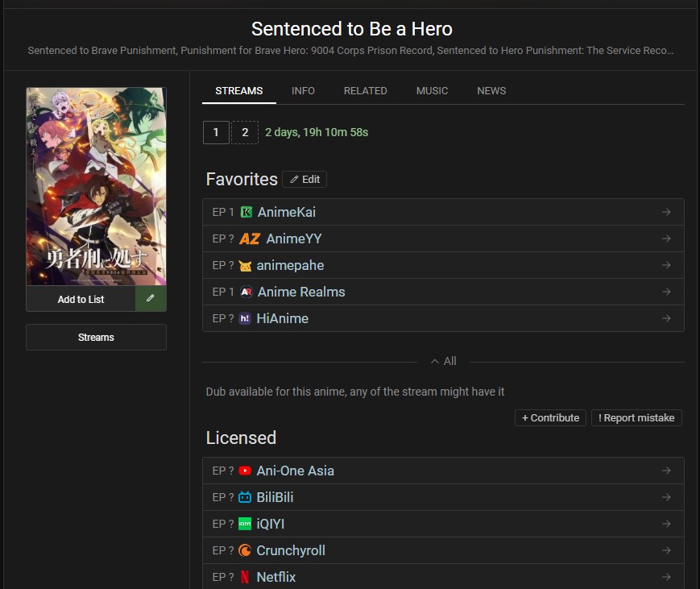Click the HiAnime logo icon
Screen dimensions: 700x589
coord(245,318)
